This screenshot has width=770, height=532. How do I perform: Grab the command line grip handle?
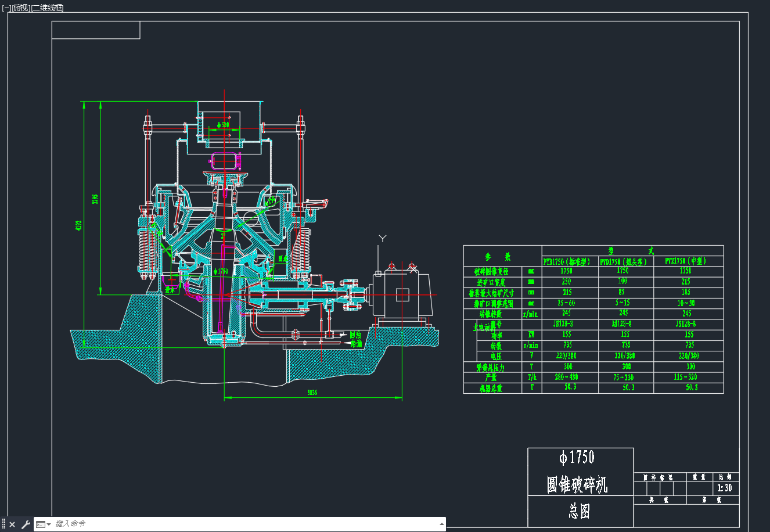(x=4, y=524)
